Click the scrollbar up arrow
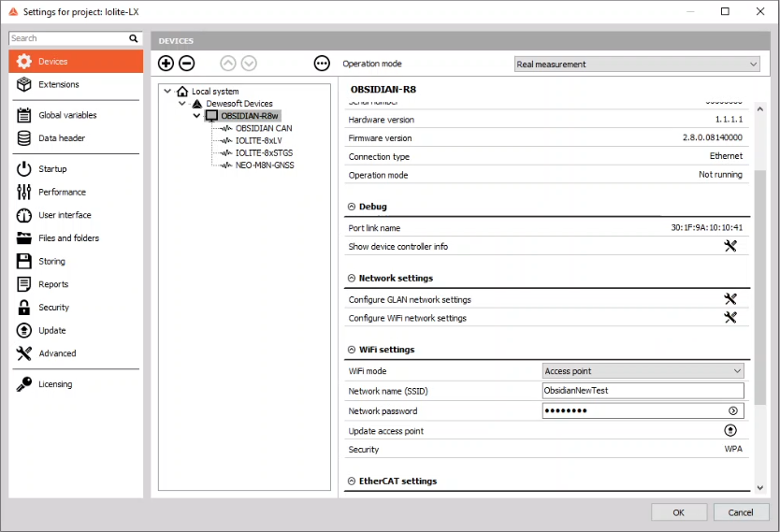This screenshot has height=532, width=780. tap(759, 108)
